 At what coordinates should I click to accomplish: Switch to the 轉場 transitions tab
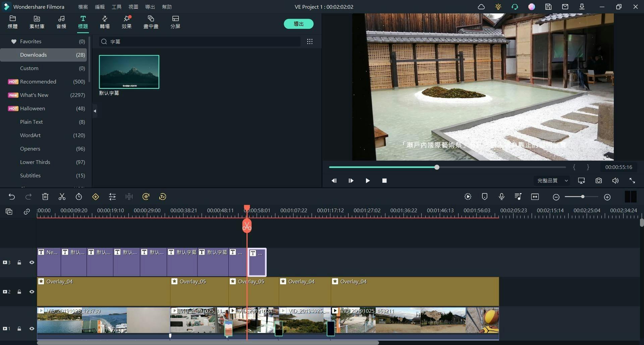[x=105, y=22]
